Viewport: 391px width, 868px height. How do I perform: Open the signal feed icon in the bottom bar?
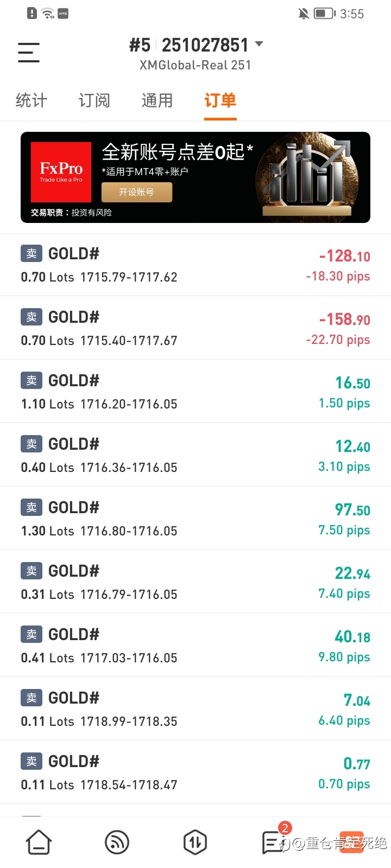point(117,843)
